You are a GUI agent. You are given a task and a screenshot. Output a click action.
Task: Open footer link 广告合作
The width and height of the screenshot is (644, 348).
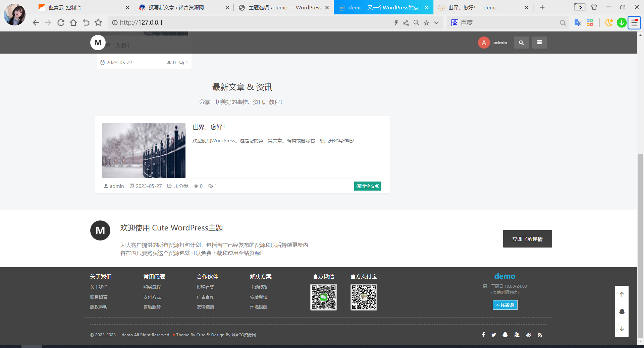pyautogui.click(x=205, y=297)
